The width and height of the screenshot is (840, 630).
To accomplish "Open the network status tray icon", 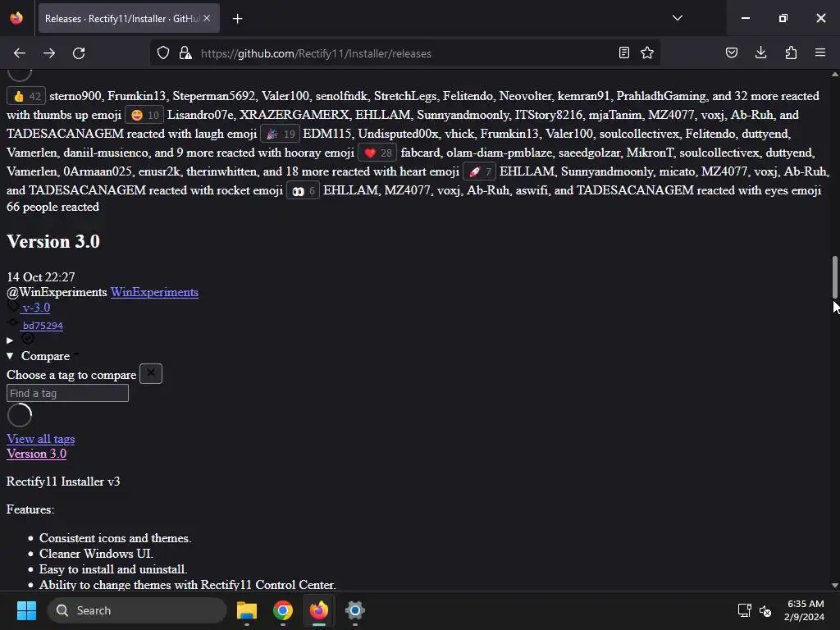I will (x=744, y=610).
